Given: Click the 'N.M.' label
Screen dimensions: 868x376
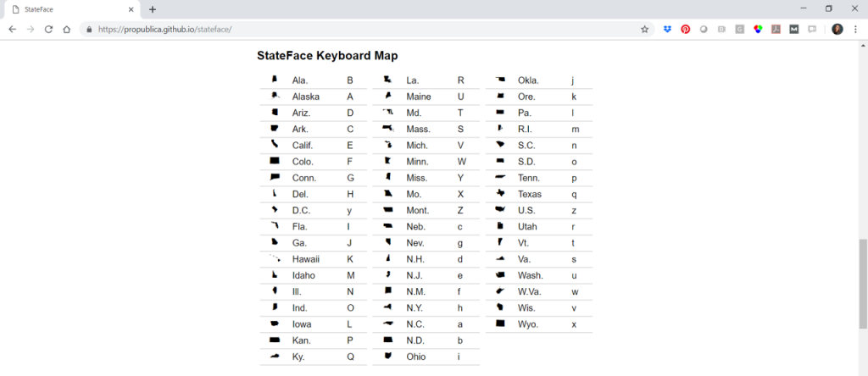Looking at the screenshot, I should coord(416,291).
